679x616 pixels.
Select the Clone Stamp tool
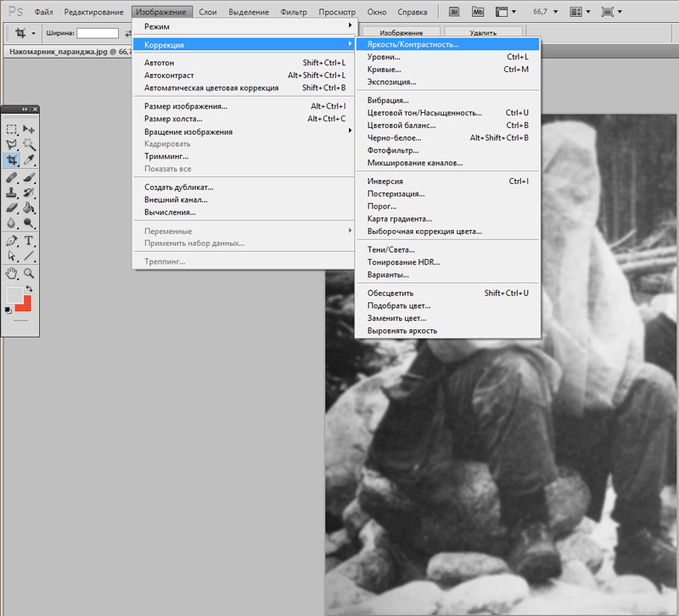pyautogui.click(x=12, y=193)
